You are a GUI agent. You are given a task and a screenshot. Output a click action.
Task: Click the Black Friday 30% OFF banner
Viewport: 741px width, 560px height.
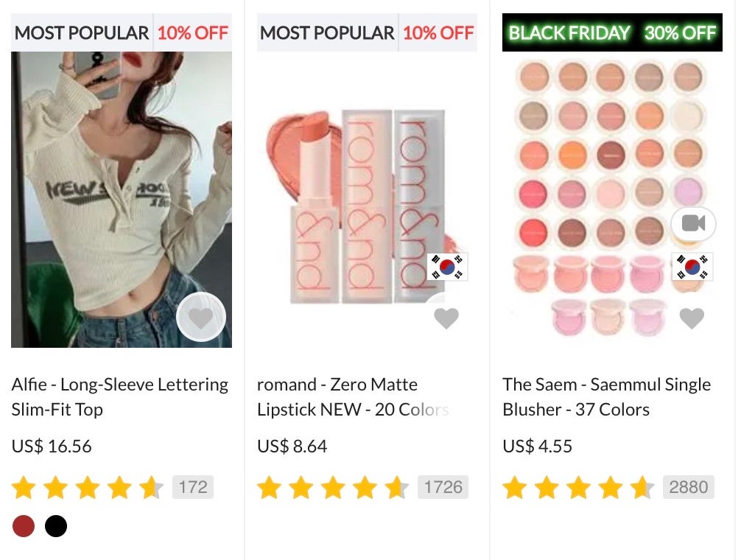click(612, 32)
